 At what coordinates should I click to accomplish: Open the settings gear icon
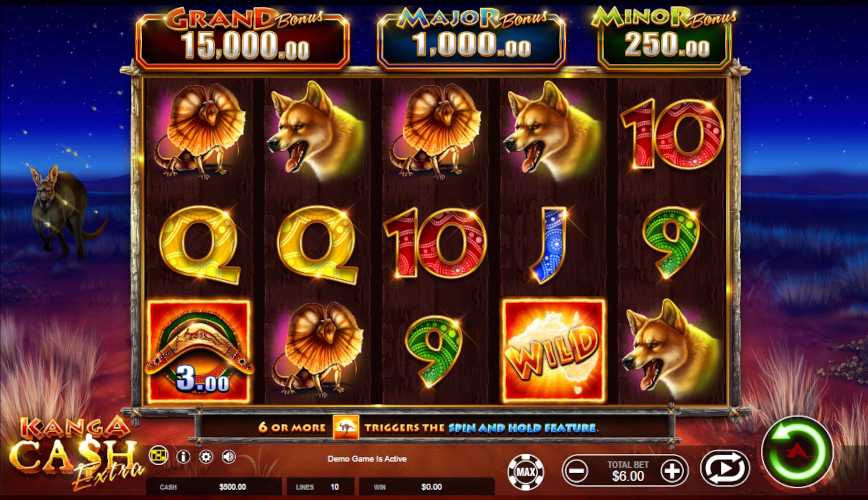[206, 456]
